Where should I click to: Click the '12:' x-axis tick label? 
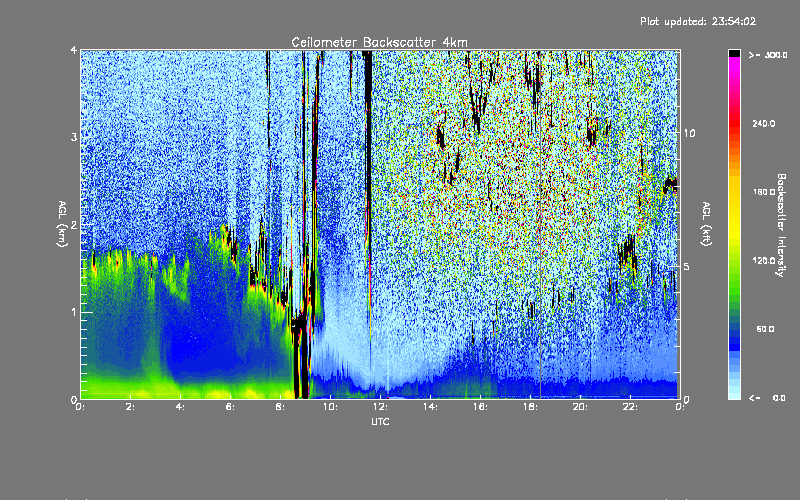tap(380, 407)
